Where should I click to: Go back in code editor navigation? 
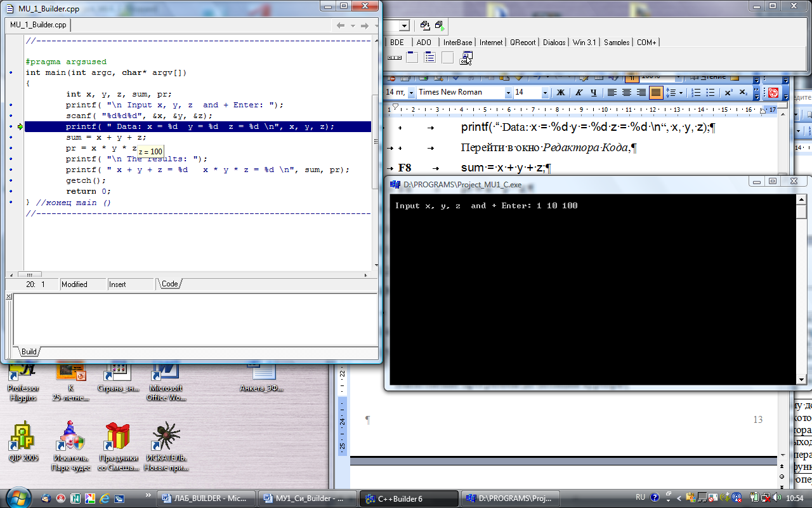point(341,26)
